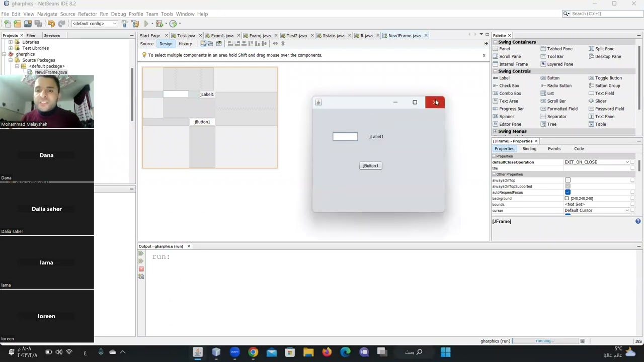Click jButton1 in the running window
Screen dimensions: 644x362
coord(371,166)
